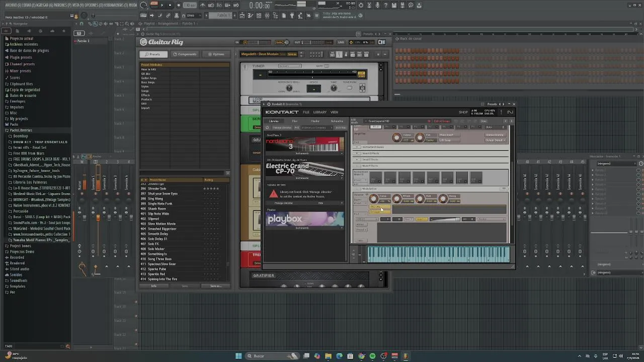Expand the Packs/Librerias browser folder

coord(21,130)
